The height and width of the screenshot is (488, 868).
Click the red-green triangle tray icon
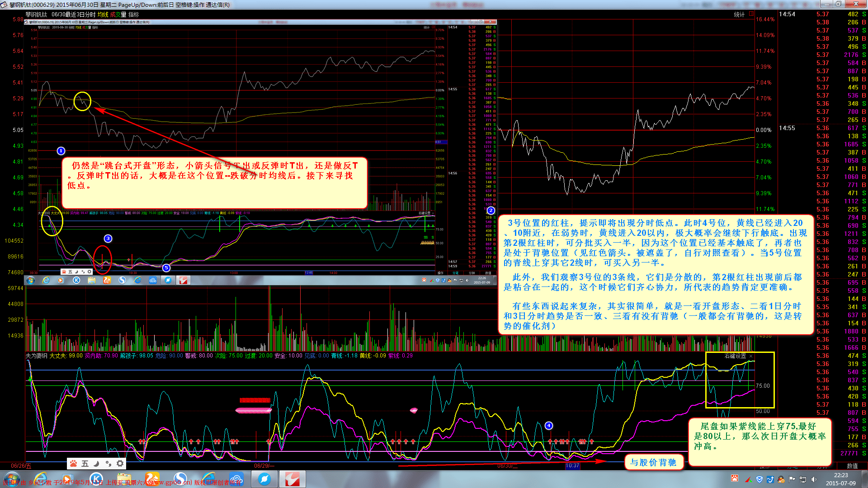point(749,479)
